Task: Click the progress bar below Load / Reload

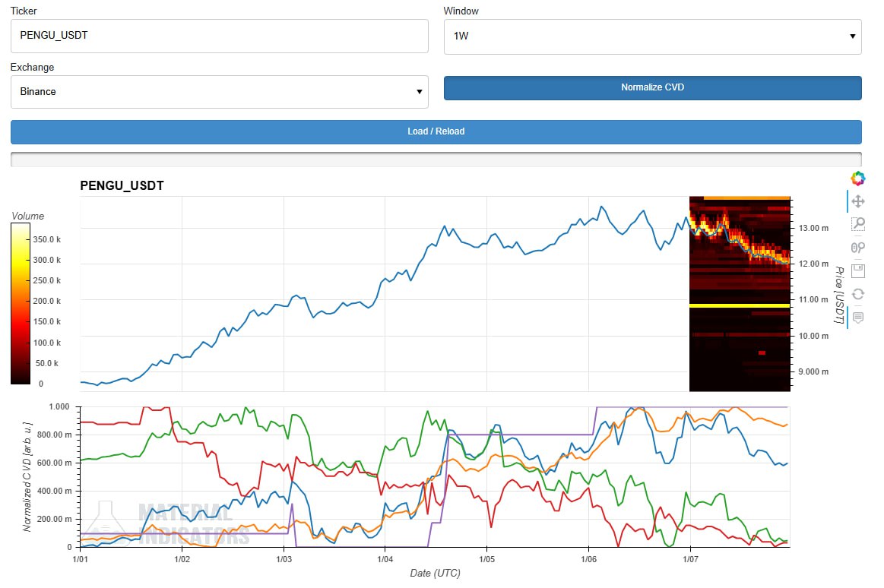Action: pos(436,160)
